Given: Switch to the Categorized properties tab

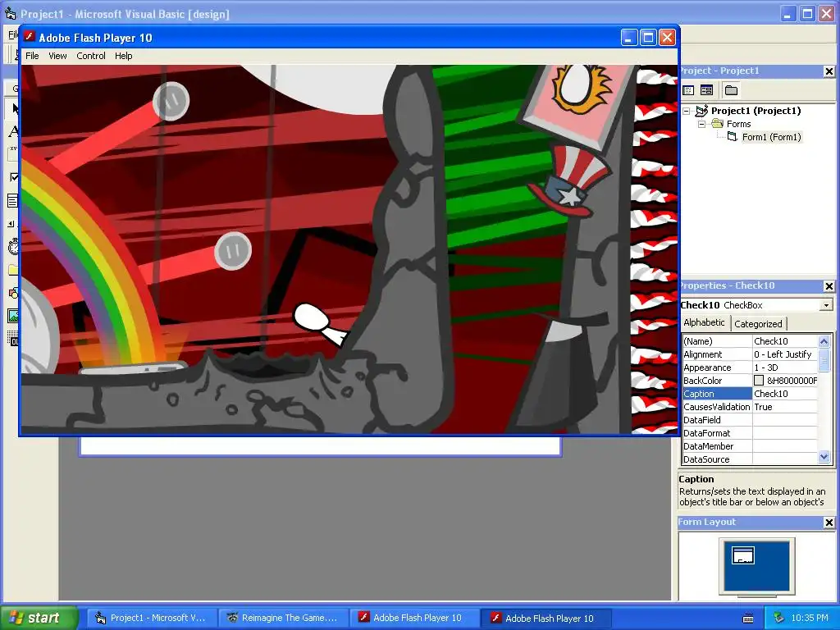Looking at the screenshot, I should pyautogui.click(x=758, y=324).
